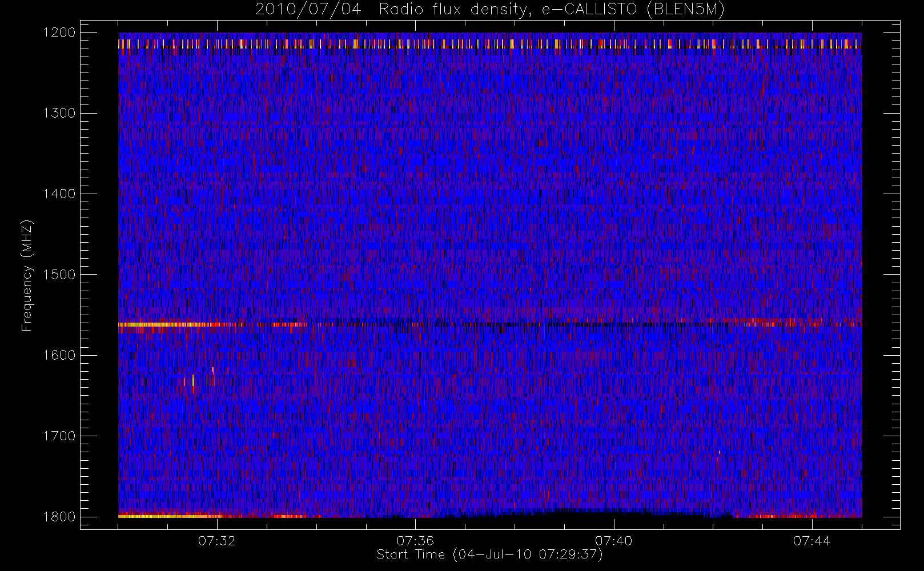Click the 1400 frequency tick label
This screenshot has height=571, width=924.
(x=59, y=194)
